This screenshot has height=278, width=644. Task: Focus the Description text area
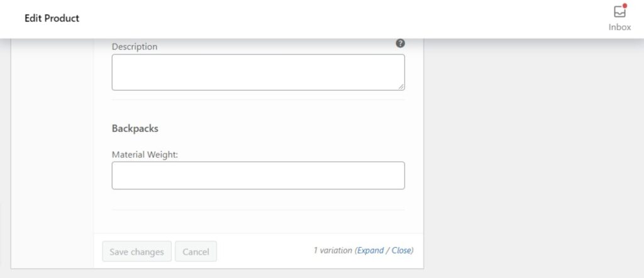tap(258, 72)
